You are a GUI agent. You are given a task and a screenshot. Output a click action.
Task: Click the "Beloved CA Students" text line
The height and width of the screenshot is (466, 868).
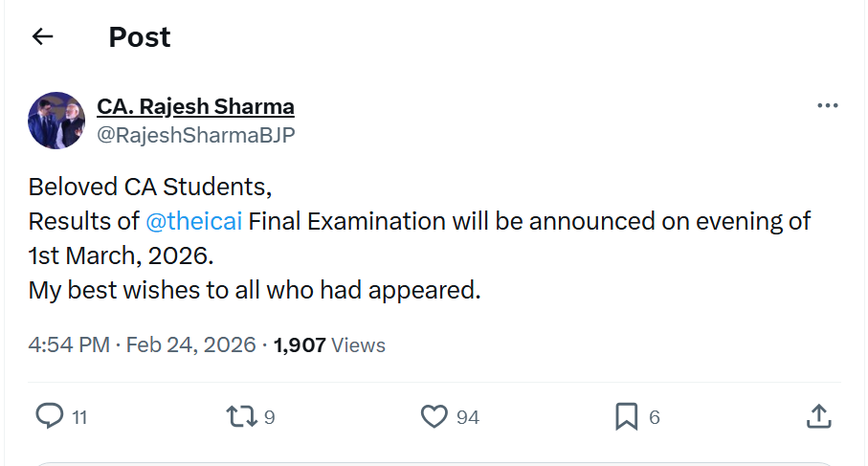150,186
